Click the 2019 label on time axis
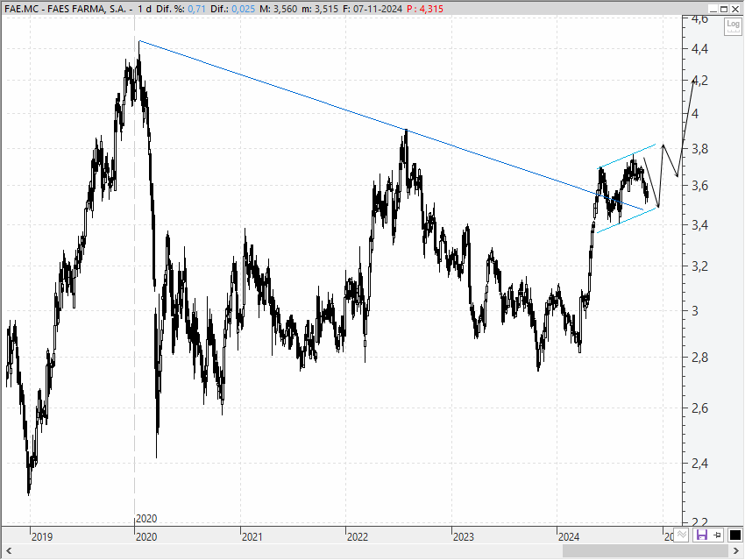 click(x=42, y=536)
